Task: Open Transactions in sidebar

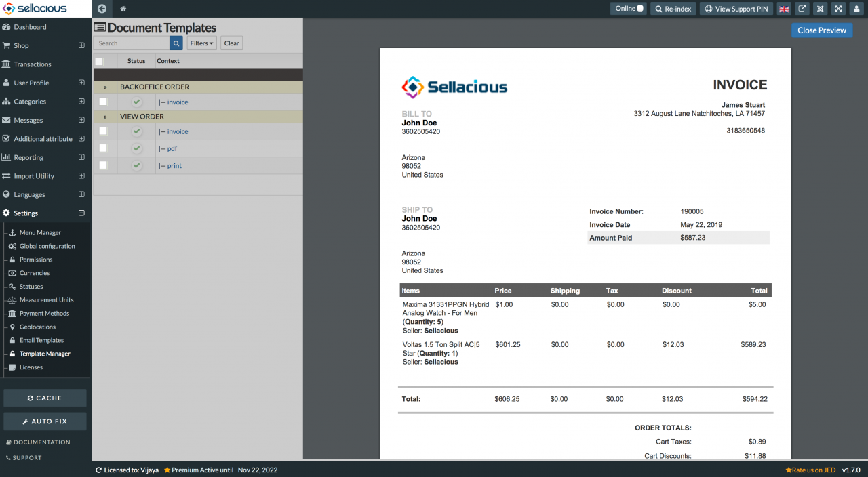Action: pos(33,64)
